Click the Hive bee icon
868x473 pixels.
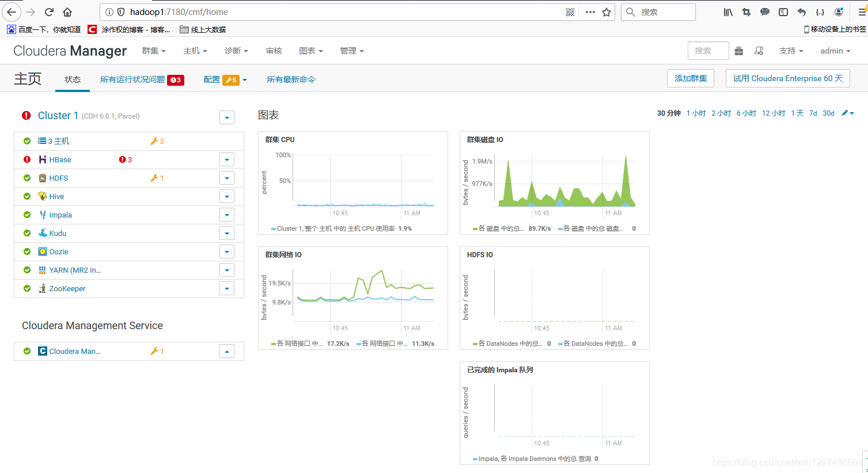pos(43,196)
